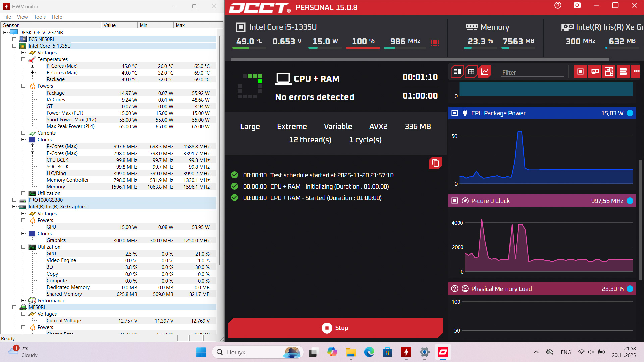
Task: Filter sensors by motherboard icon
Action: tap(609, 71)
